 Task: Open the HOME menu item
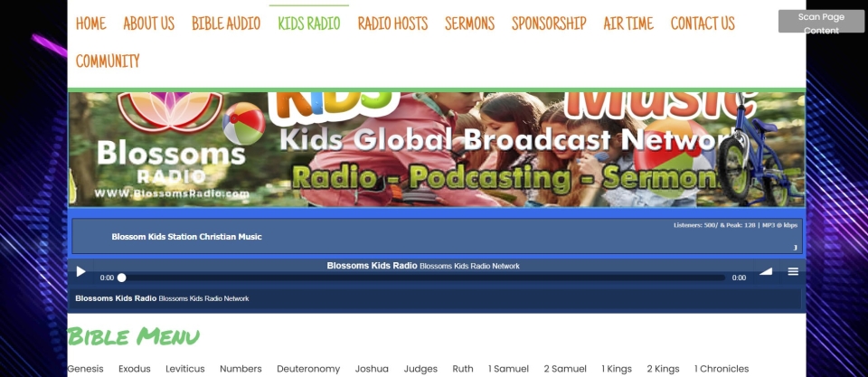[90, 24]
